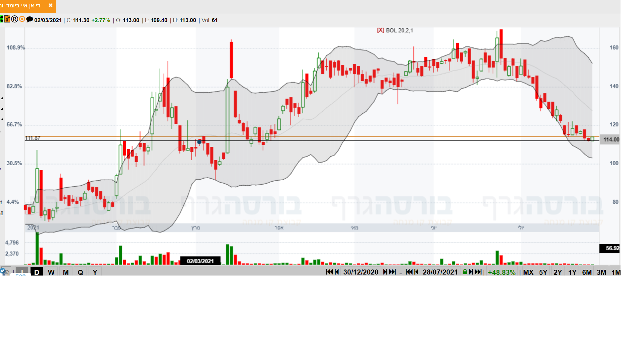Image resolution: width=644 pixels, height=362 pixels.
Task: Set range to 6M
Action: 587,272
